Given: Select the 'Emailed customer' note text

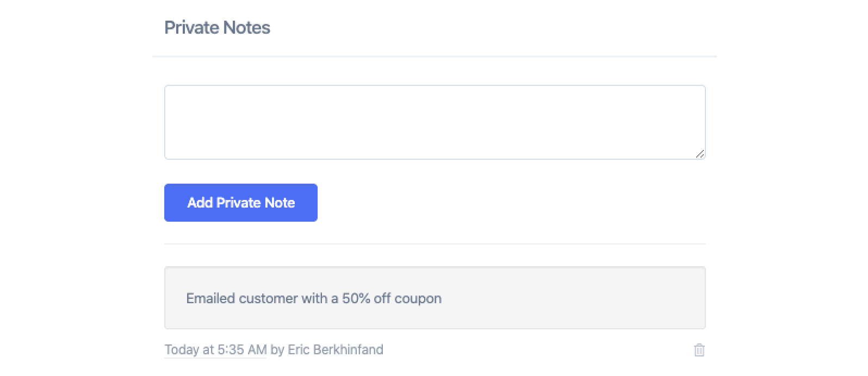Looking at the screenshot, I should point(313,298).
